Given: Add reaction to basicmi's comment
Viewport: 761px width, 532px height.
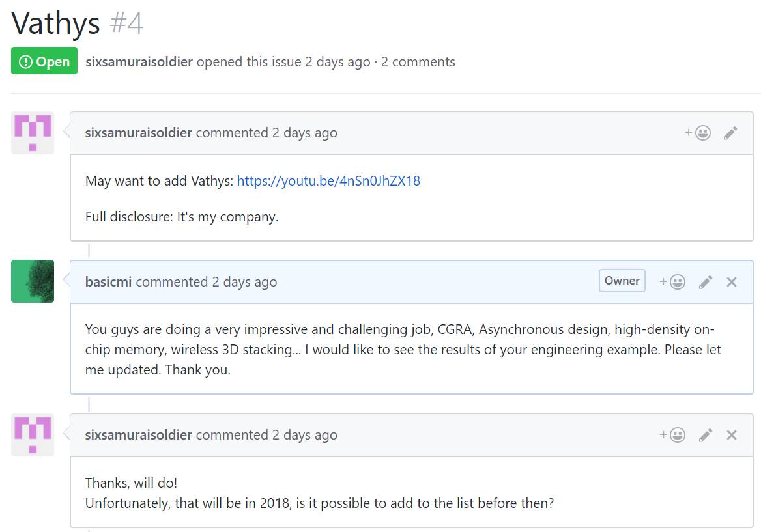Looking at the screenshot, I should pos(672,282).
